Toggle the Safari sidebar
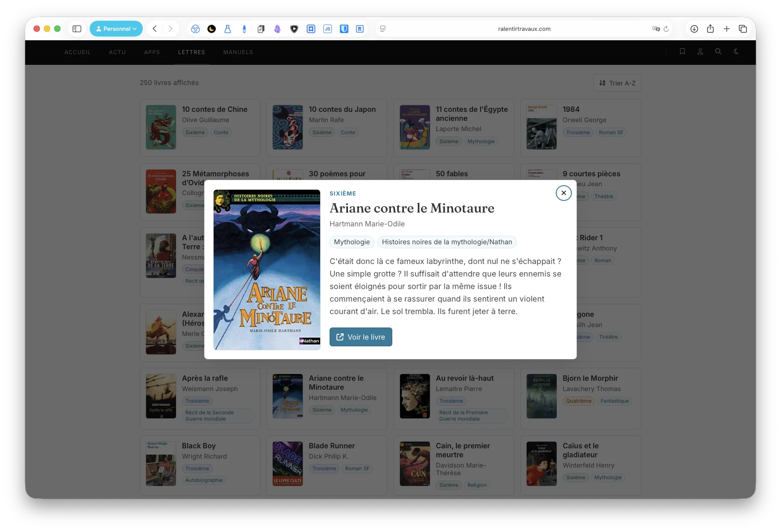Screen dimensions: 781x532 pos(77,29)
